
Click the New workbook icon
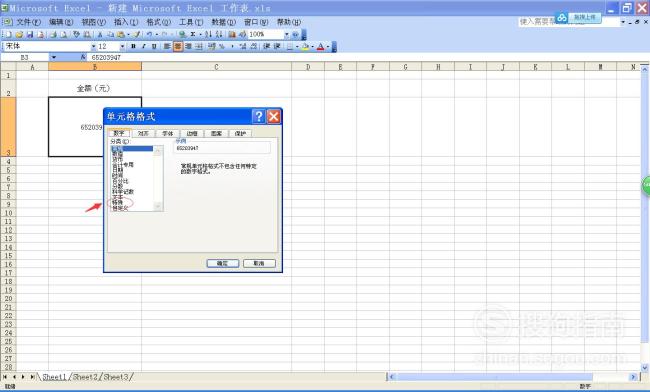point(8,34)
